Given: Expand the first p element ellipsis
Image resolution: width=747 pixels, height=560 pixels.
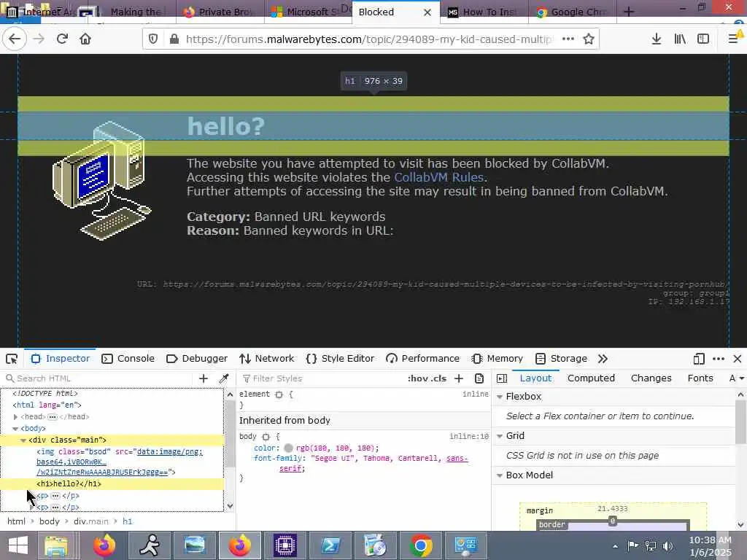Looking at the screenshot, I should (55, 496).
